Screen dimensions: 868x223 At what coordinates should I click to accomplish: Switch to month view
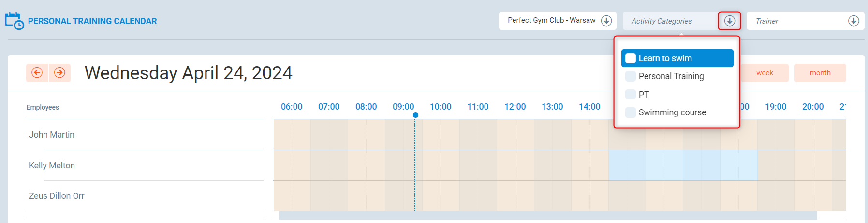(x=820, y=73)
